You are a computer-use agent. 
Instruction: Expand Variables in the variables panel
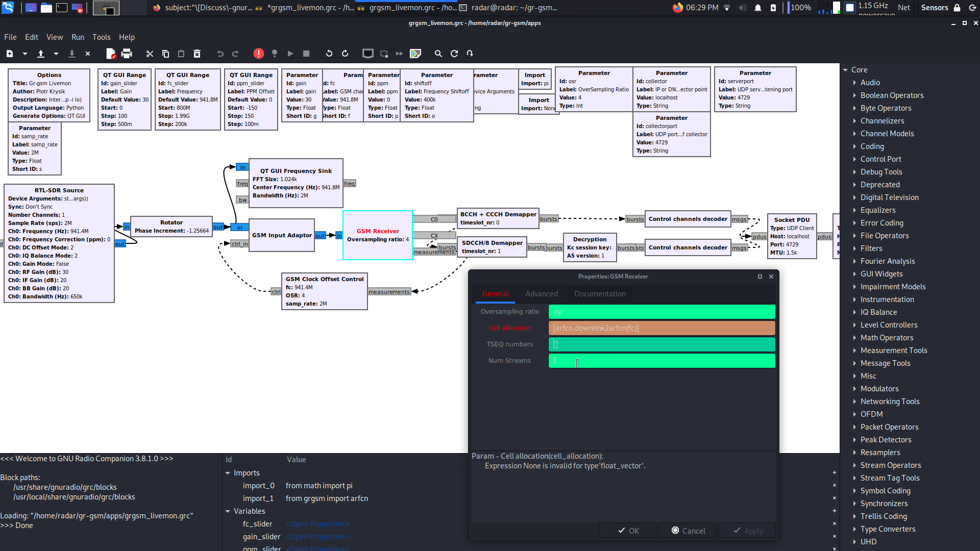click(229, 511)
